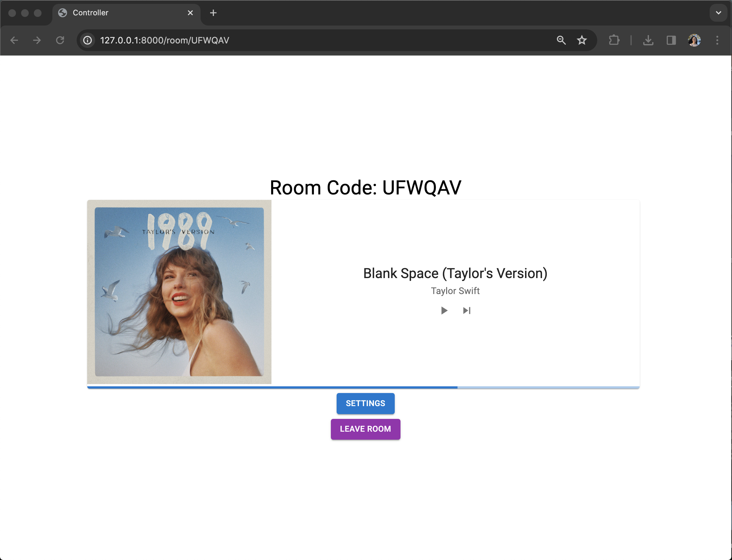Viewport: 732px width, 560px height.
Task: Click the macOS browser tab list dropdown
Action: pos(719,12)
